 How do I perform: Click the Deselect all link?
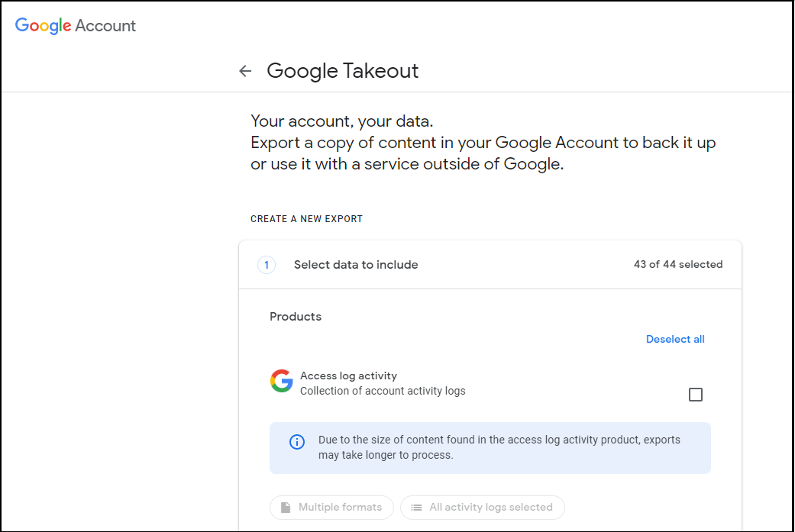pos(675,339)
